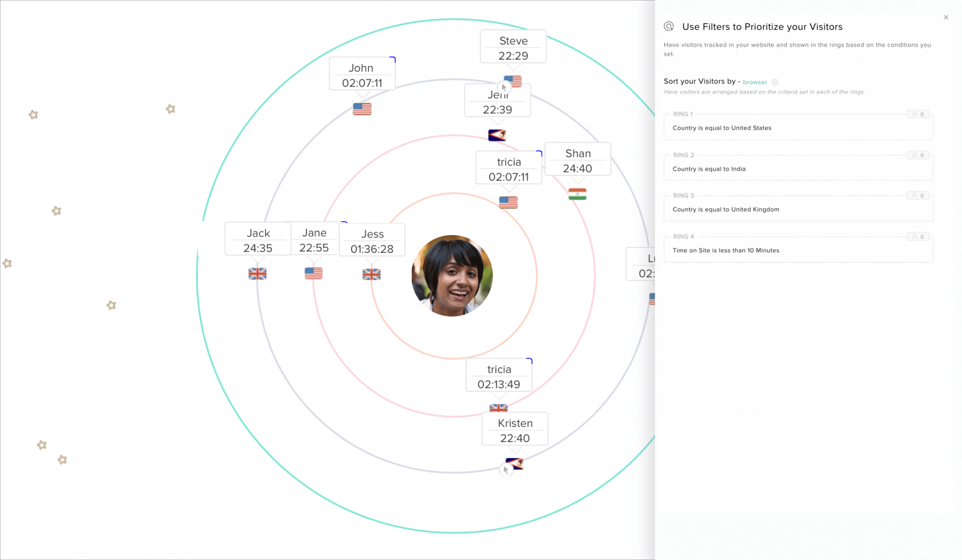Open Jess visitor card
The image size is (962, 560).
(x=372, y=240)
